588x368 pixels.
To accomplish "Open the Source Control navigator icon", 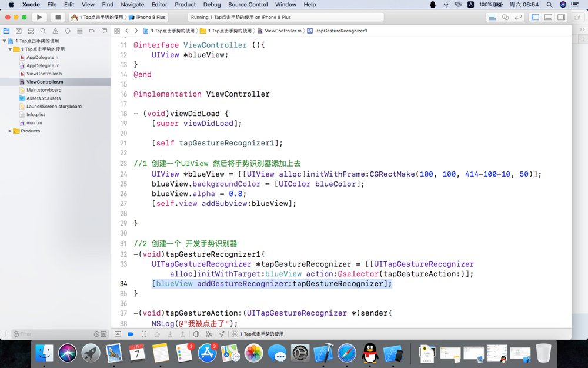I will pos(18,31).
